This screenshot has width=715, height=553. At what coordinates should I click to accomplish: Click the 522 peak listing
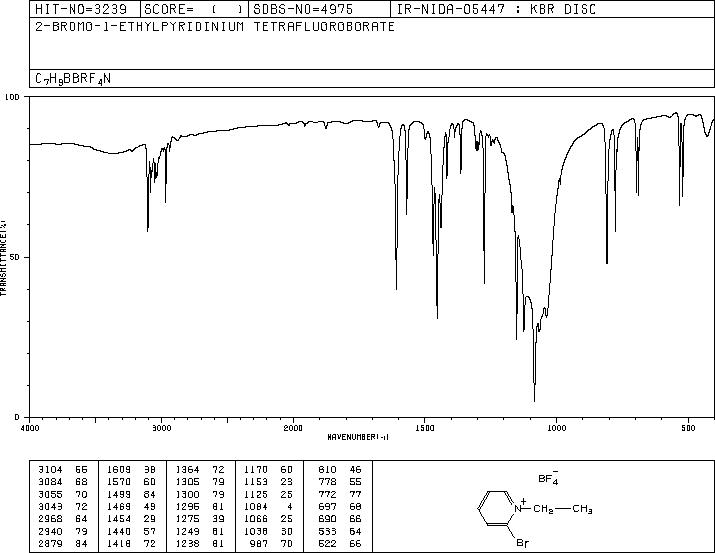(327, 543)
